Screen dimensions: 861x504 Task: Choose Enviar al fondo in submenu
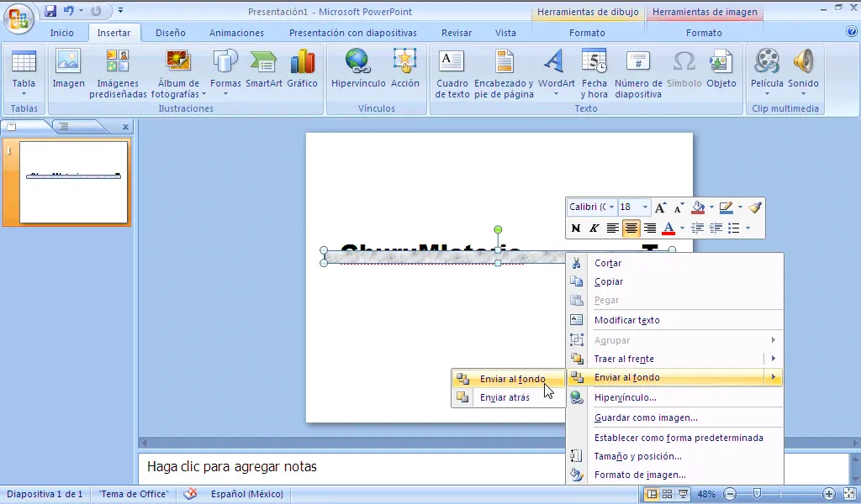509,379
